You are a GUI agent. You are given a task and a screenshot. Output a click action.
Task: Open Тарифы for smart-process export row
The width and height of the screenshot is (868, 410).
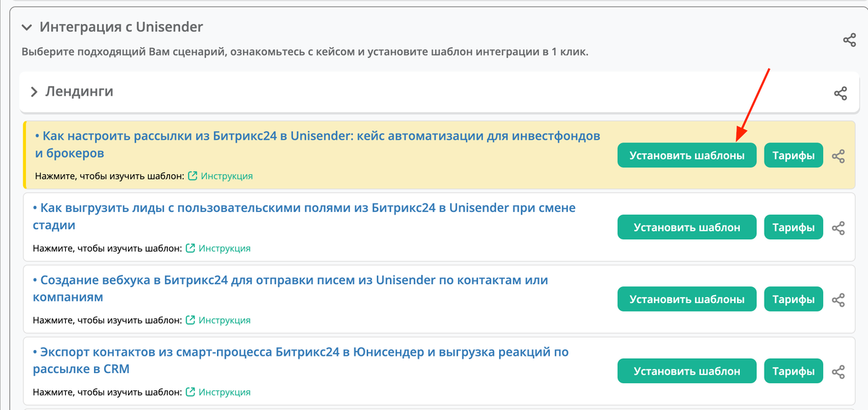(793, 371)
